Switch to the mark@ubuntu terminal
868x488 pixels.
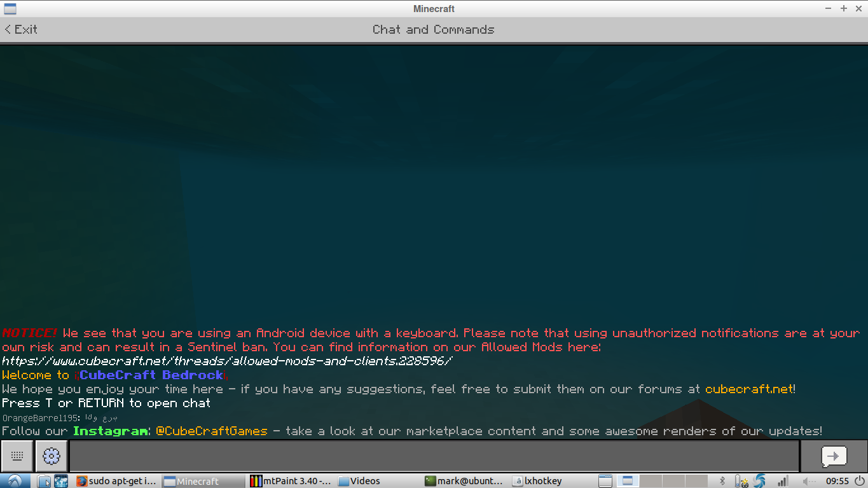click(x=465, y=481)
